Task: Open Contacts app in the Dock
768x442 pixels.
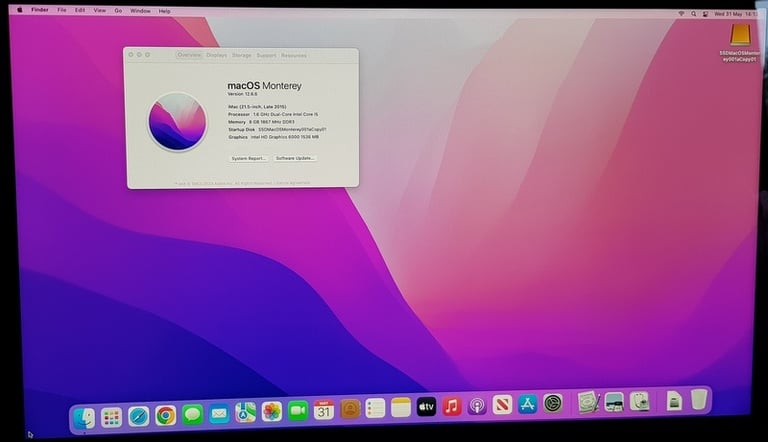Action: [x=350, y=409]
